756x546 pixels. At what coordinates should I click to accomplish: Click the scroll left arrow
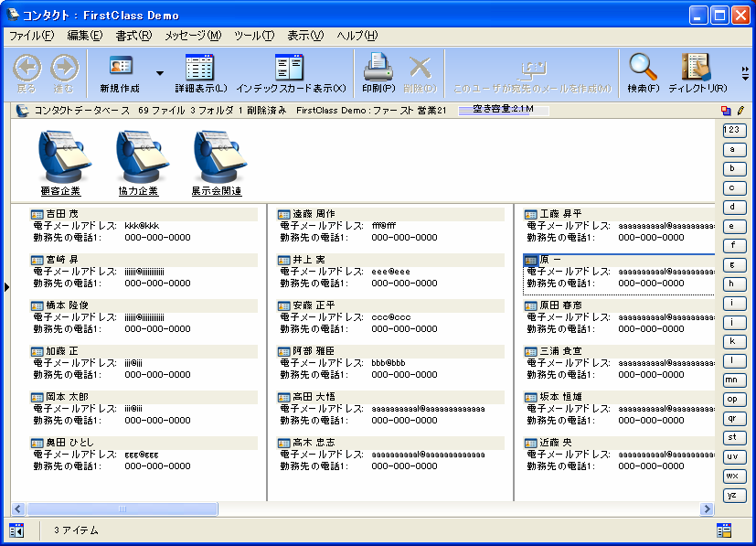pos(18,509)
